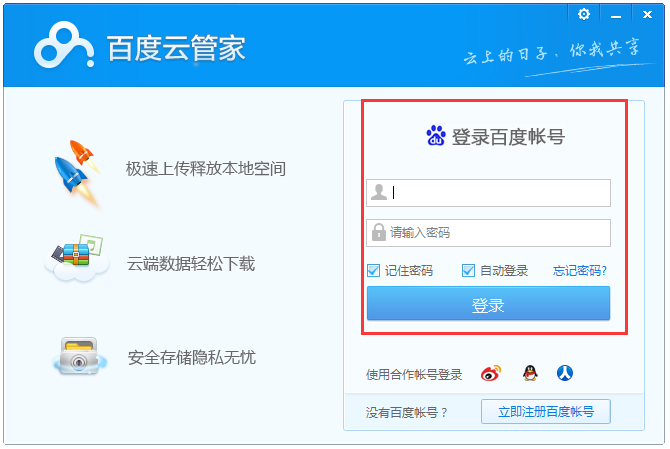Click the 使用合作帐号登录 label
670x449 pixels.
tap(414, 375)
